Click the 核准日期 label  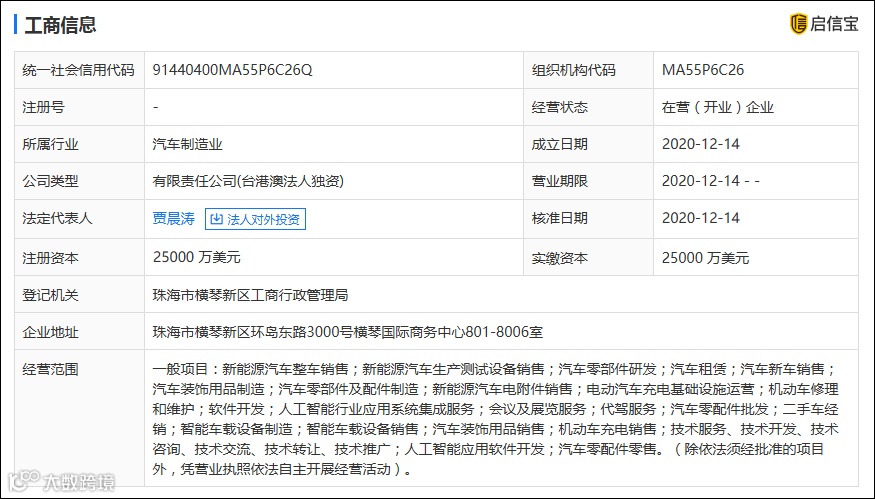(560, 218)
